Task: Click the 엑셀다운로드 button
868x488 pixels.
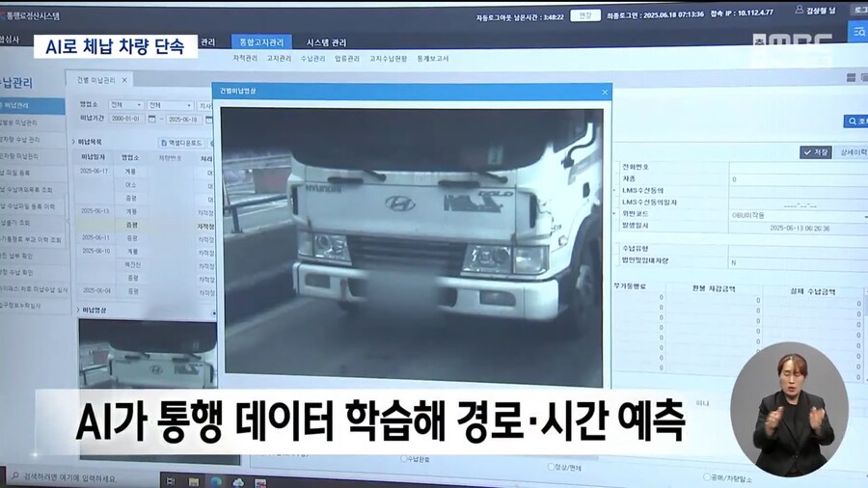Action: click(181, 143)
